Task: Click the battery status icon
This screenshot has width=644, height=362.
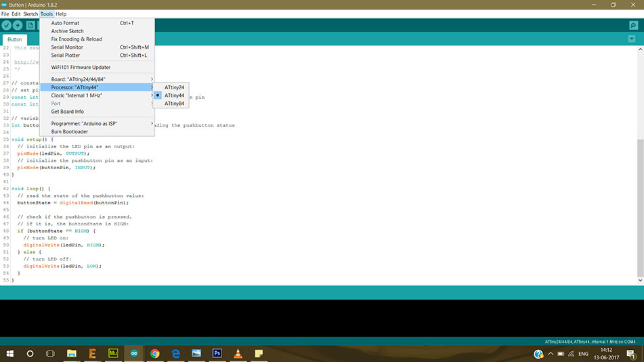Action: tap(561, 354)
